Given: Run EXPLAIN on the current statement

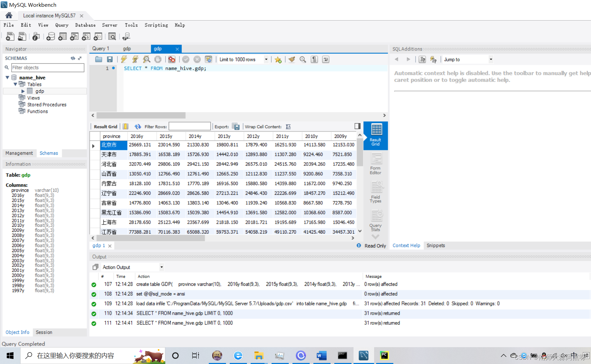Looking at the screenshot, I should click(146, 59).
